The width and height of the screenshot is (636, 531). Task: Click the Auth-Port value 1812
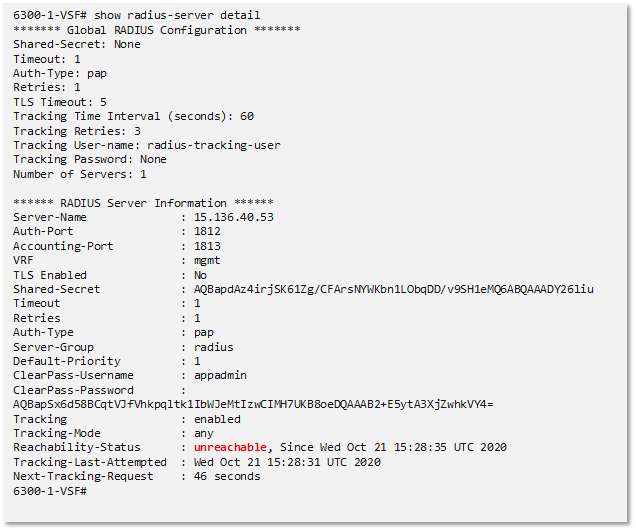207,231
